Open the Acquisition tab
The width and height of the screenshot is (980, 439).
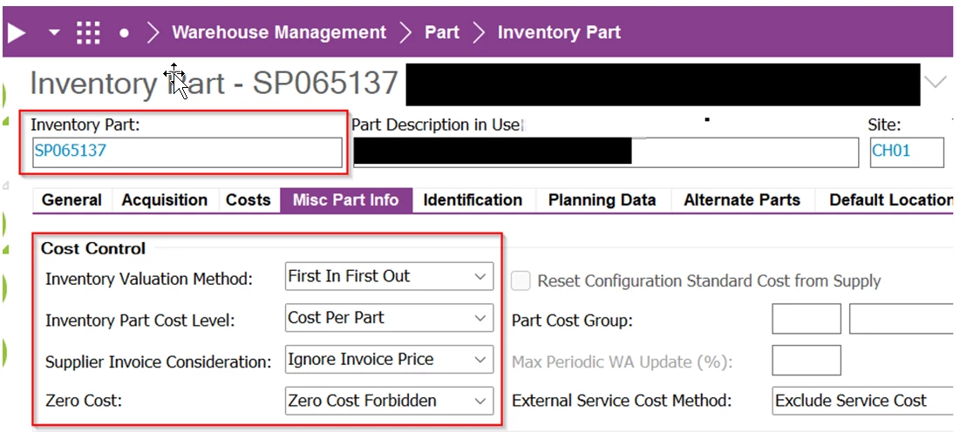point(165,200)
